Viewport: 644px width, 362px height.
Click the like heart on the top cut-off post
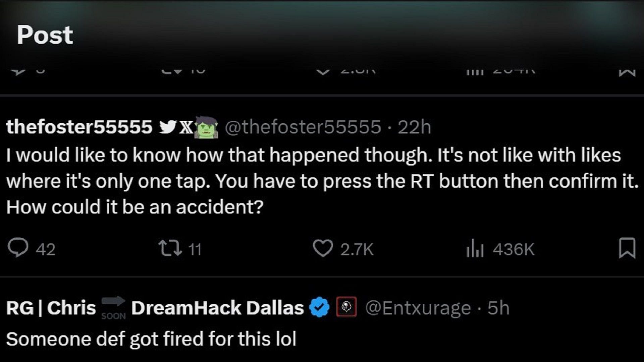coord(323,71)
